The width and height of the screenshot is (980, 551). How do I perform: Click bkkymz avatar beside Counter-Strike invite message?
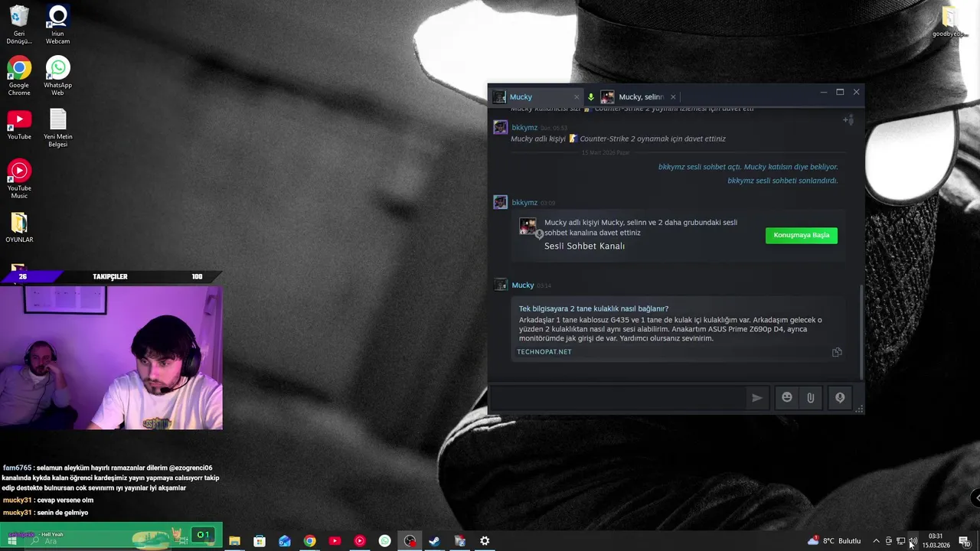pos(500,128)
